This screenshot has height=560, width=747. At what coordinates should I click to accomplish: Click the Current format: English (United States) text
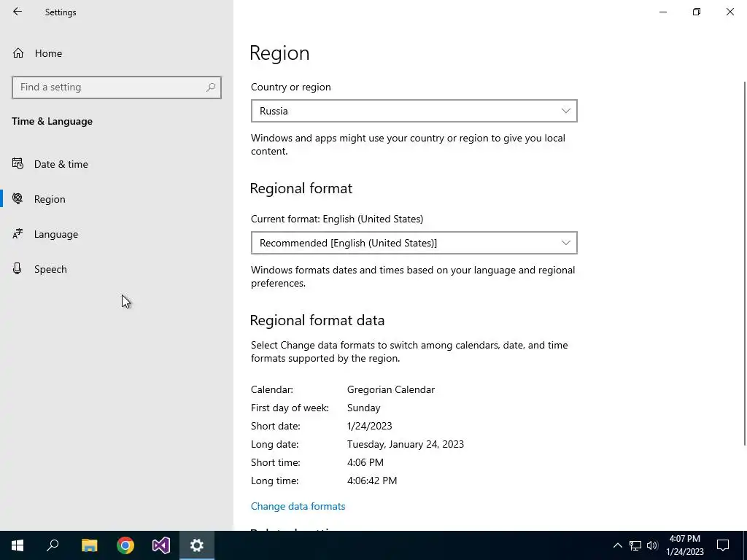coord(337,219)
